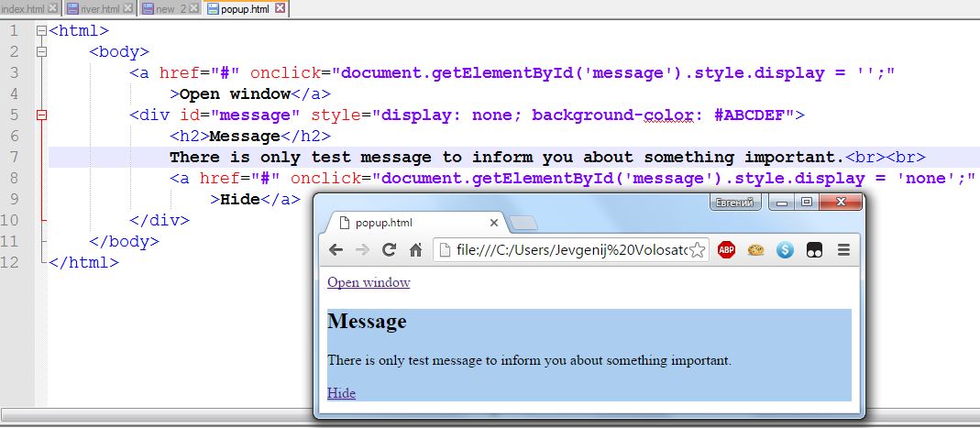Image resolution: width=980 pixels, height=428 pixels.
Task: Collapse the html tag fold marker
Action: click(x=41, y=31)
